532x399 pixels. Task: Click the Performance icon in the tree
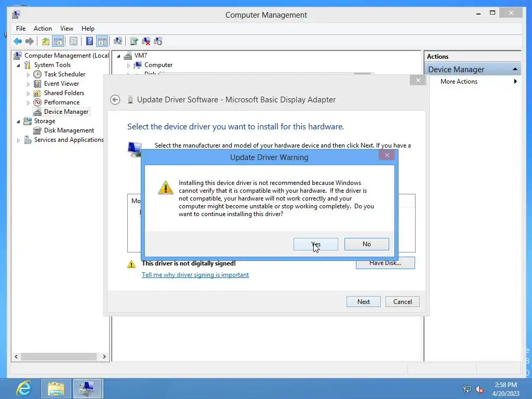(37, 102)
